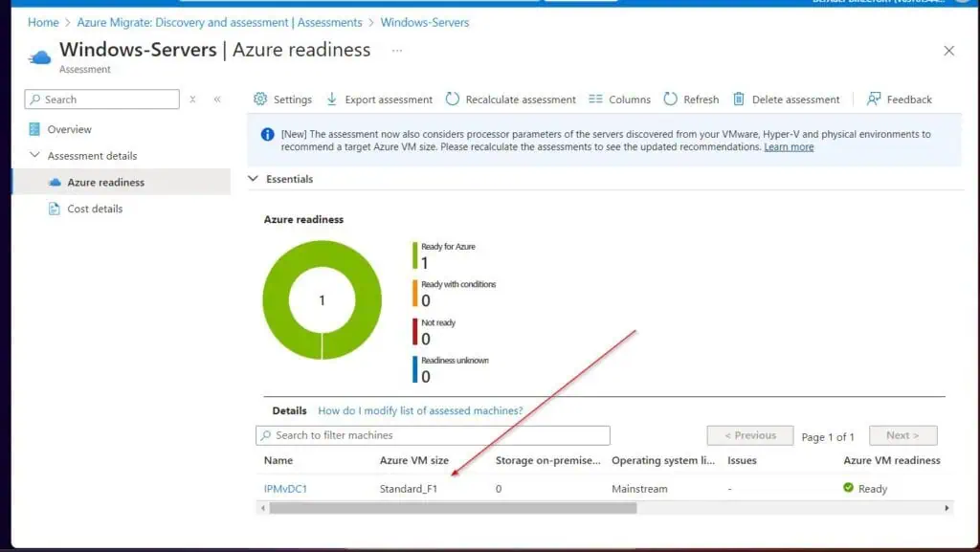The image size is (980, 552).
Task: Click the Operating system li... column header
Action: tap(663, 460)
